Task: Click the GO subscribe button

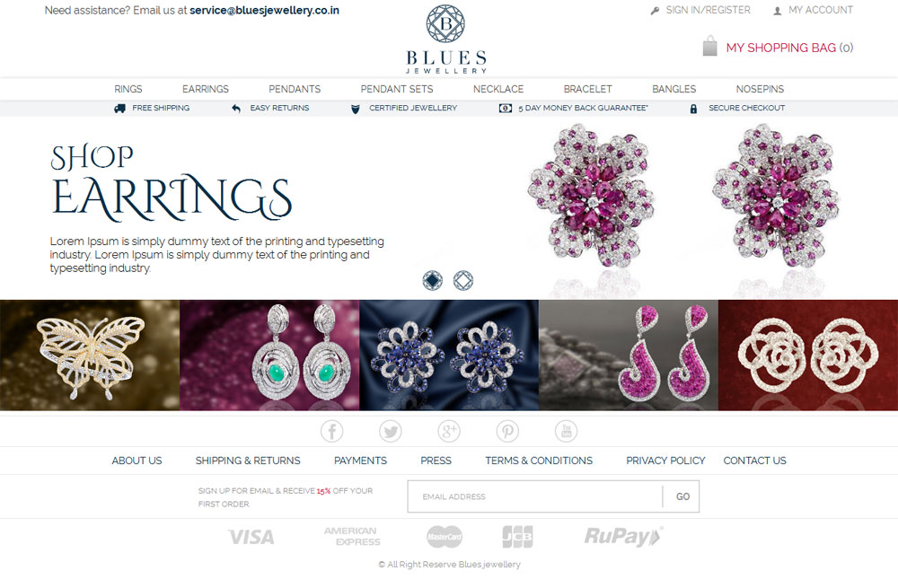Action: [682, 496]
